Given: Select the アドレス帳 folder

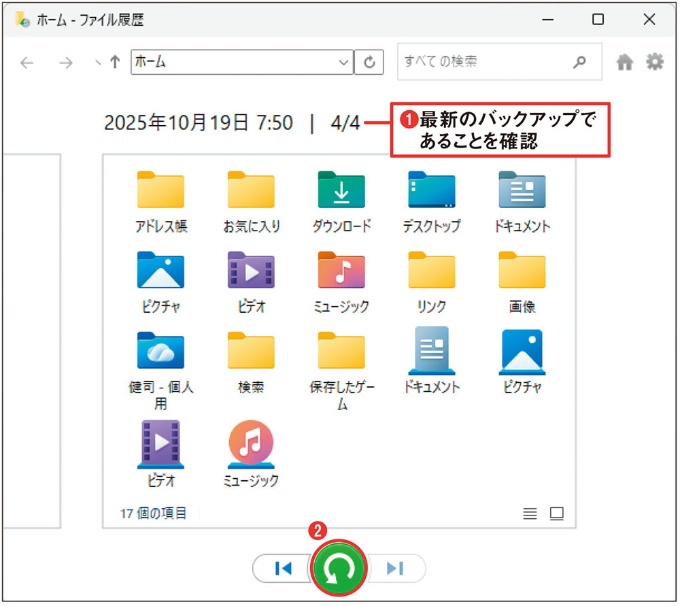Looking at the screenshot, I should point(160,200).
